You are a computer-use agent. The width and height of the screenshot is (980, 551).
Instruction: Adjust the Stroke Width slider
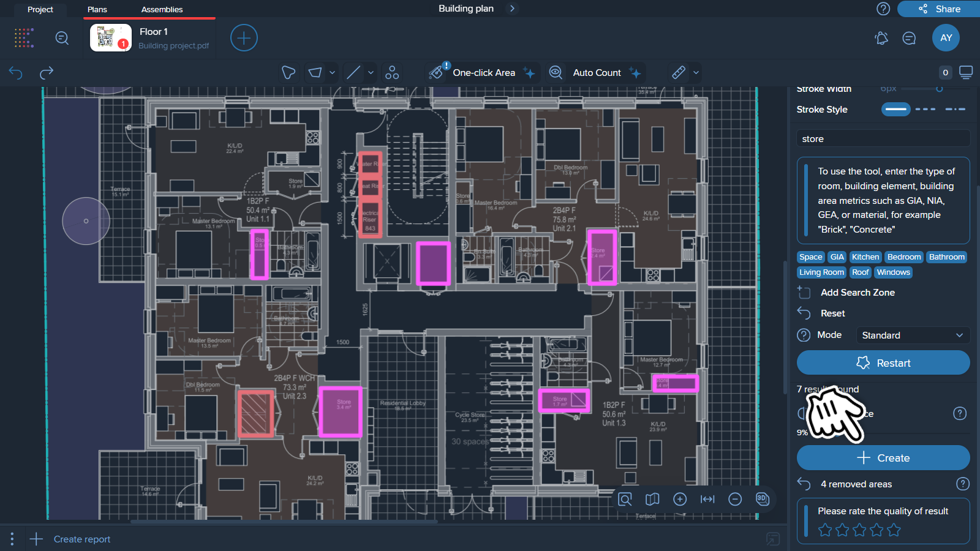pos(940,89)
